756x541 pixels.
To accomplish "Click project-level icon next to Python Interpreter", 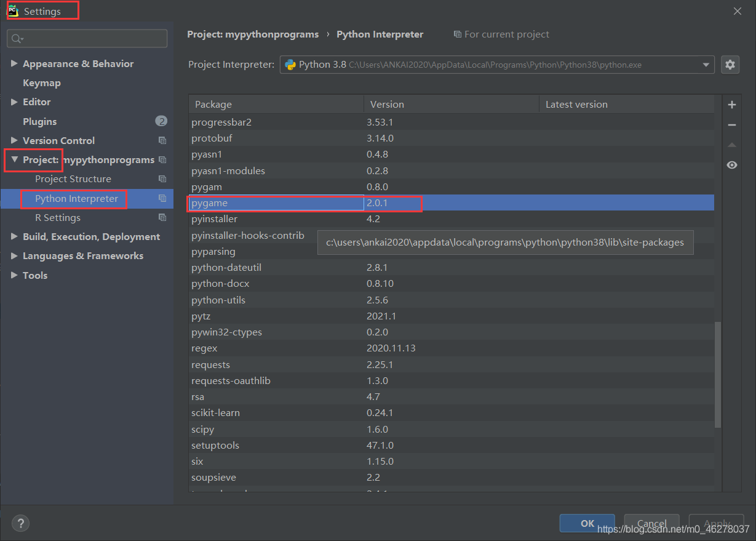I will point(162,198).
